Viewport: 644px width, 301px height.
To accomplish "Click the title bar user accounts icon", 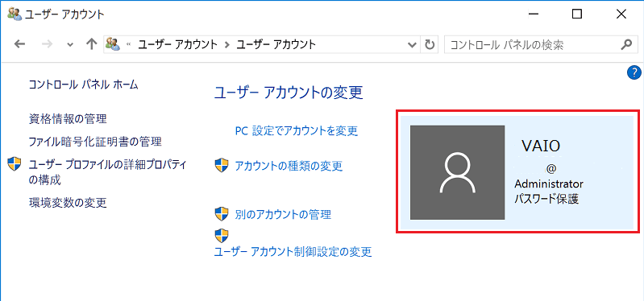I will (x=15, y=14).
